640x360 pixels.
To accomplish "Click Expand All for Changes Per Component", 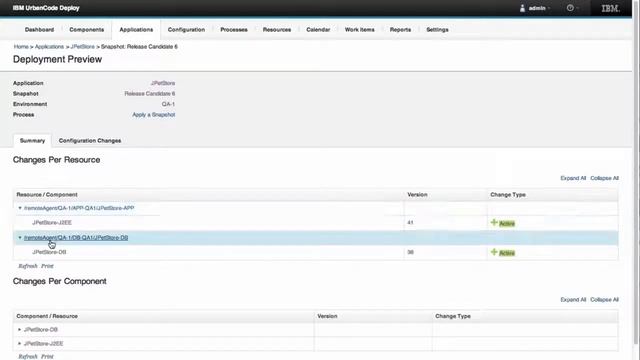I will pos(573,300).
